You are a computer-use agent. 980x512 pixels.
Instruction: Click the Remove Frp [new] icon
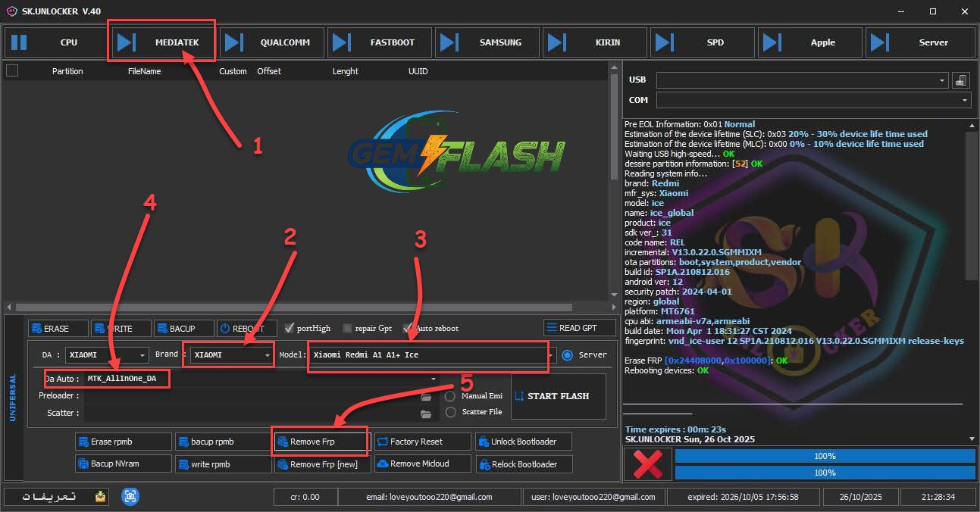pyautogui.click(x=283, y=464)
